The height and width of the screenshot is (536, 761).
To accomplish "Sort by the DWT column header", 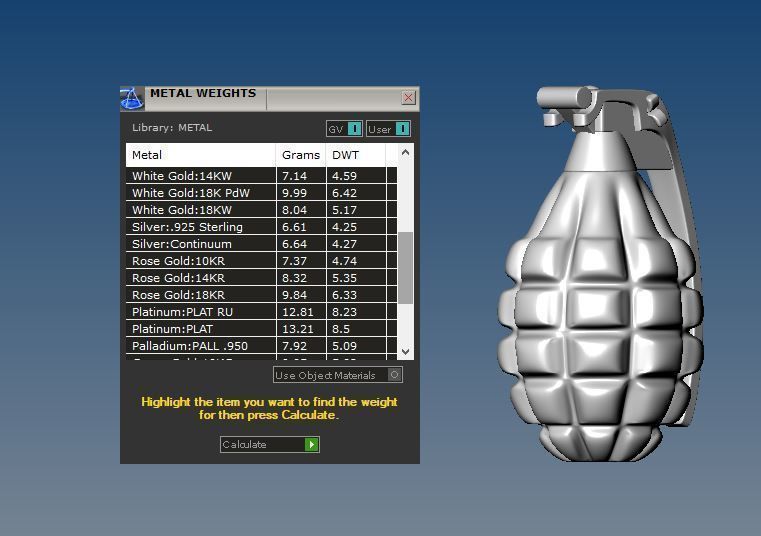I will [356, 155].
